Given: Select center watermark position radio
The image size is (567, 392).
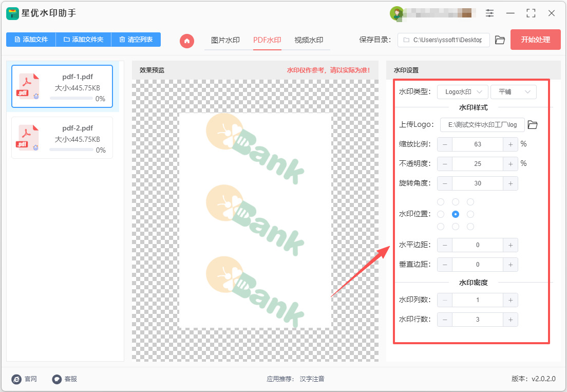Looking at the screenshot, I should coord(455,214).
